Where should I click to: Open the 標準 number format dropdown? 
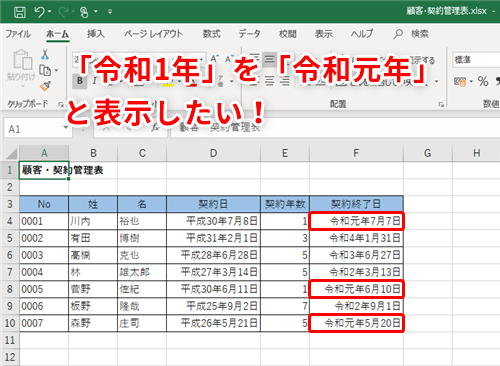[477, 60]
